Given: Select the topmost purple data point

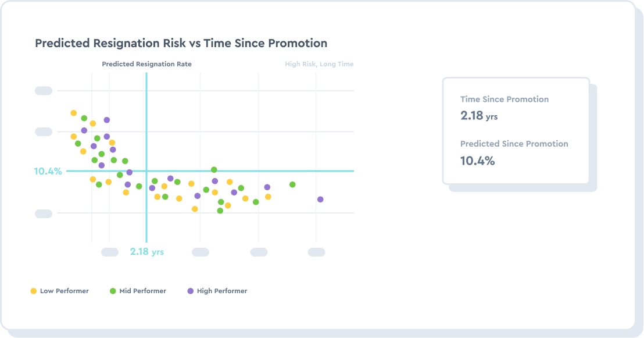Looking at the screenshot, I should [x=107, y=120].
